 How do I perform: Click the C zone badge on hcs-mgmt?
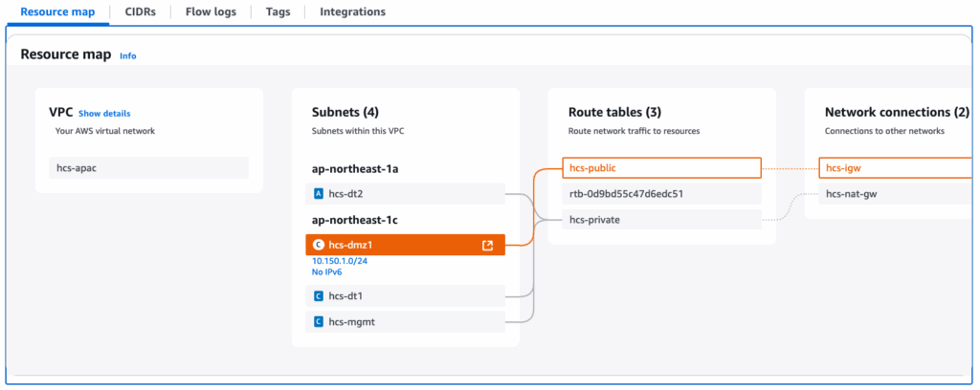[x=319, y=322]
